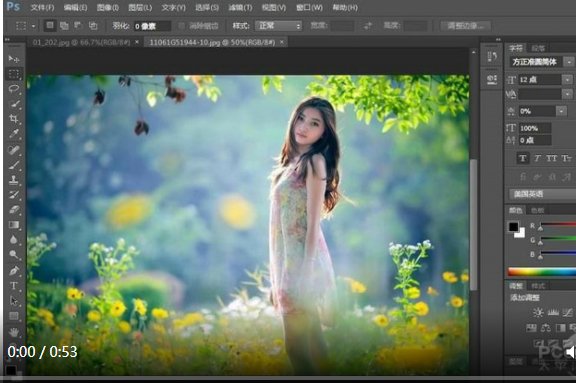Toggle the anti-alias (消除锯齿) checkbox
Screen dimensions: 576x383
coord(181,26)
